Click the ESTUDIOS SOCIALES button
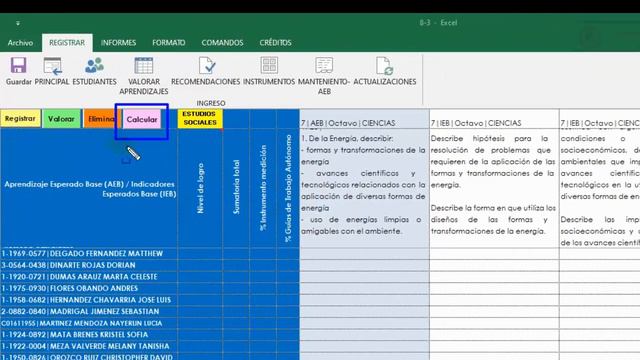 [x=200, y=118]
